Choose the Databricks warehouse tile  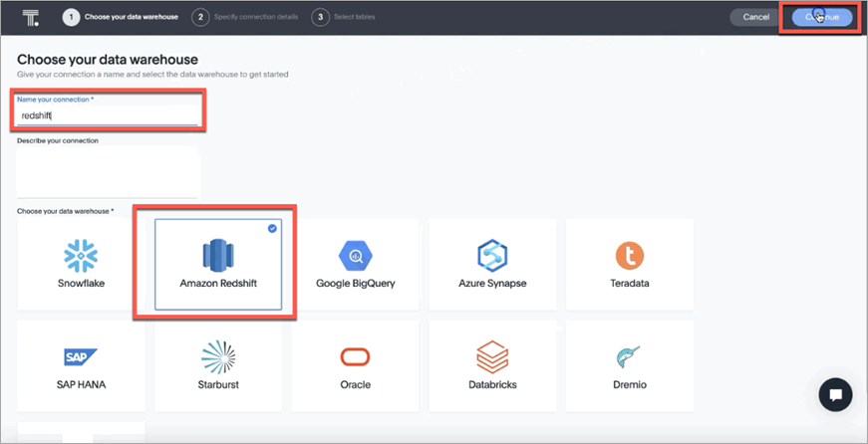pos(492,366)
